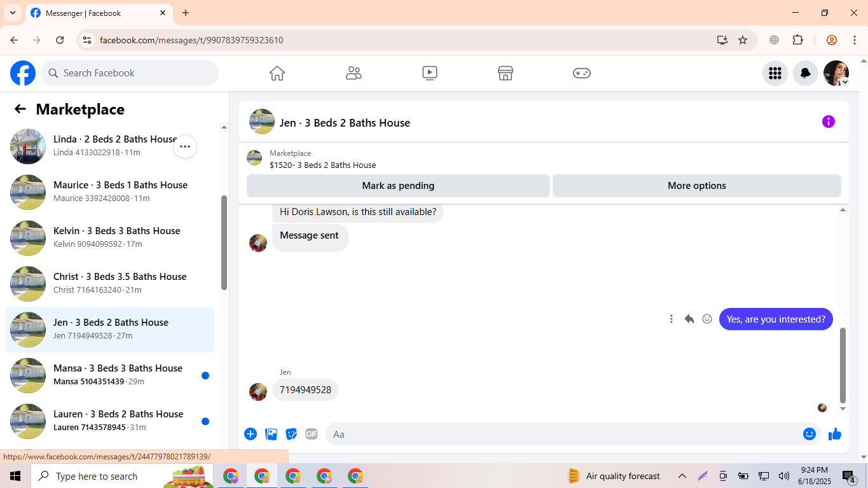Viewport: 868px width, 488px height.
Task: Click the conversation list scrollbar
Action: coord(224,242)
